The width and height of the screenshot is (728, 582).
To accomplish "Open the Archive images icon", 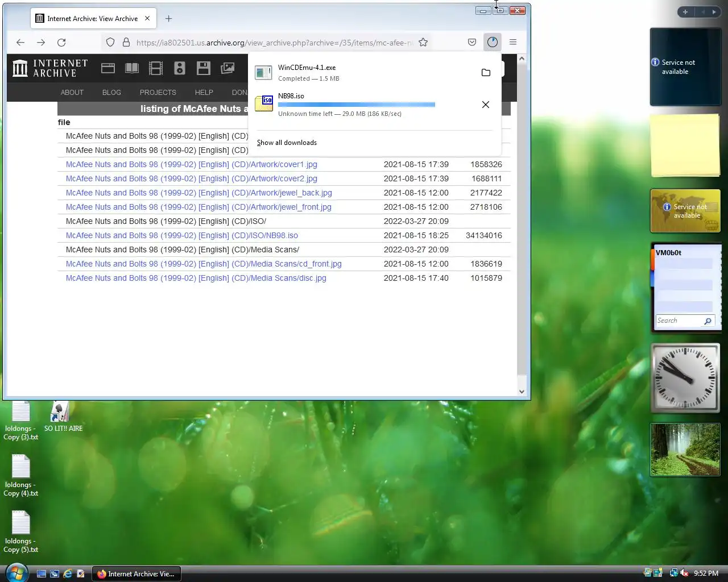I will click(x=227, y=68).
